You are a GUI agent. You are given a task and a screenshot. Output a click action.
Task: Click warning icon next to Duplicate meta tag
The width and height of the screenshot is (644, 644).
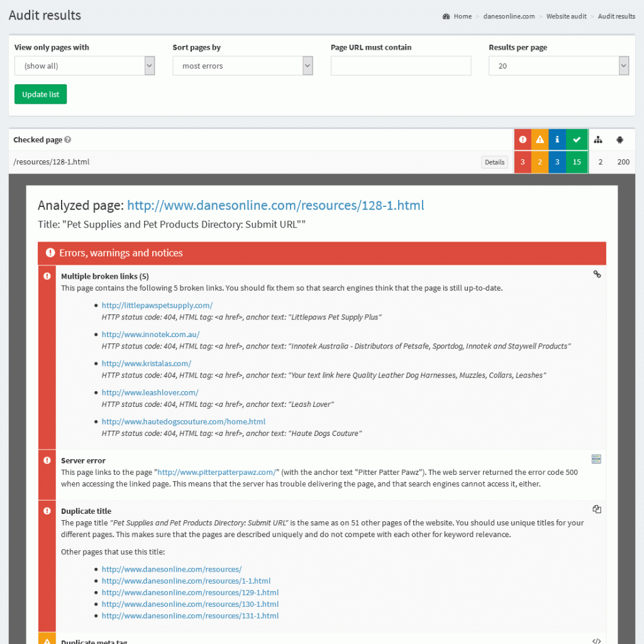coord(47,641)
